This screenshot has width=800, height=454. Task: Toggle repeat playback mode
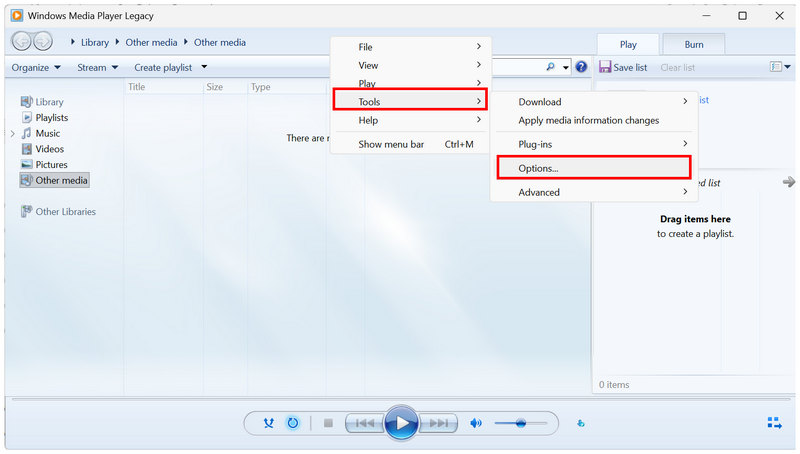293,423
